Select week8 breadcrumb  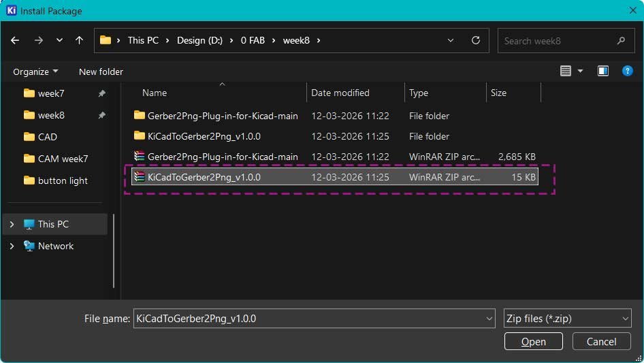click(x=296, y=40)
